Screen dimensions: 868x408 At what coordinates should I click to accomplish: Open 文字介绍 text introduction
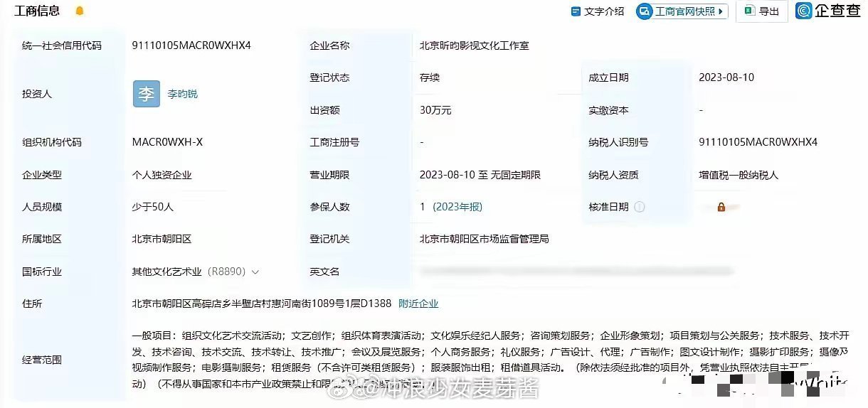point(598,11)
